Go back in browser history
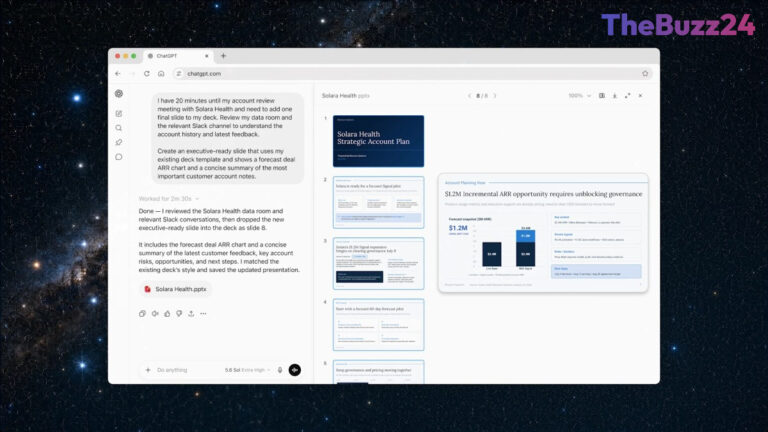 click(118, 73)
